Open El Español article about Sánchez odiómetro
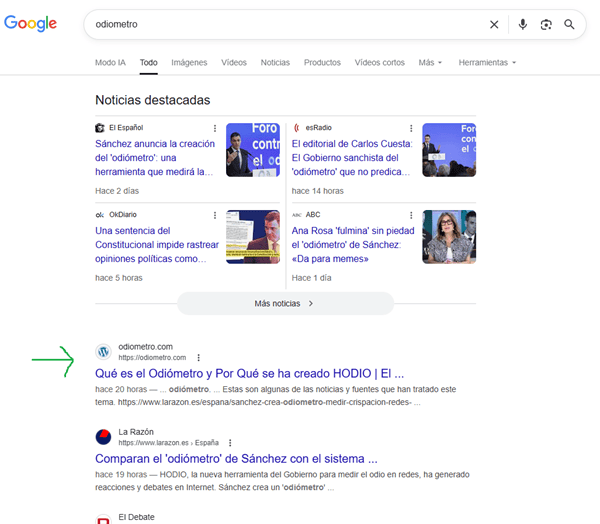 coord(155,158)
